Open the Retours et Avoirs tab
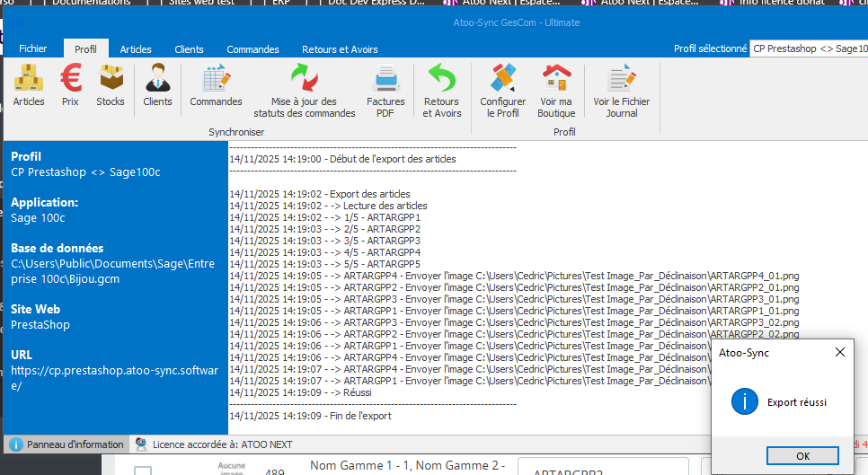Viewport: 868px width, 475px height. (340, 48)
